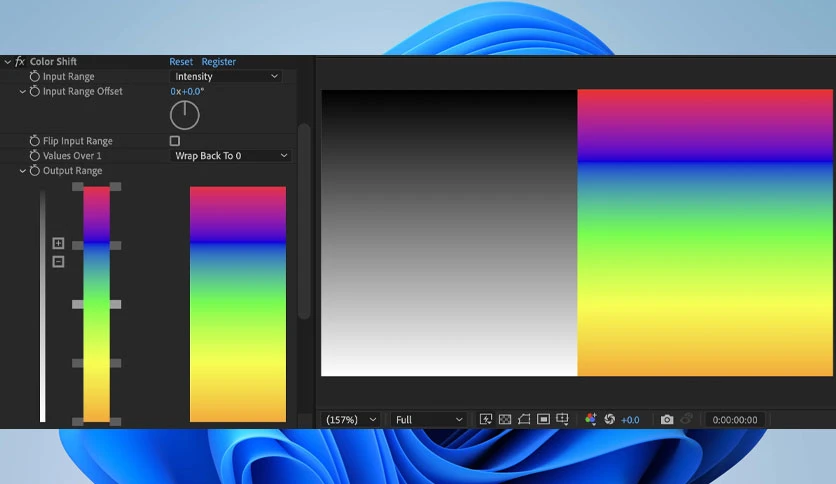Open the Full resolution dropdown
Screen dimensions: 836x484
429,420
